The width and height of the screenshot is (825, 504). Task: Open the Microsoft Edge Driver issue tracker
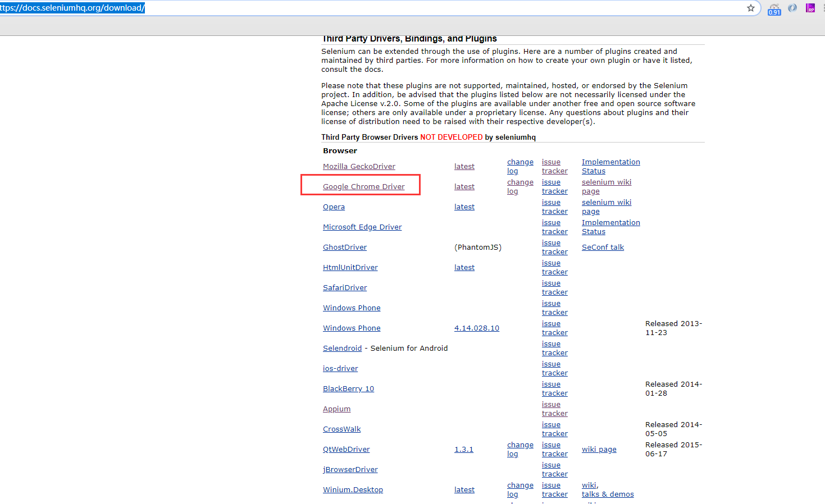click(x=555, y=227)
